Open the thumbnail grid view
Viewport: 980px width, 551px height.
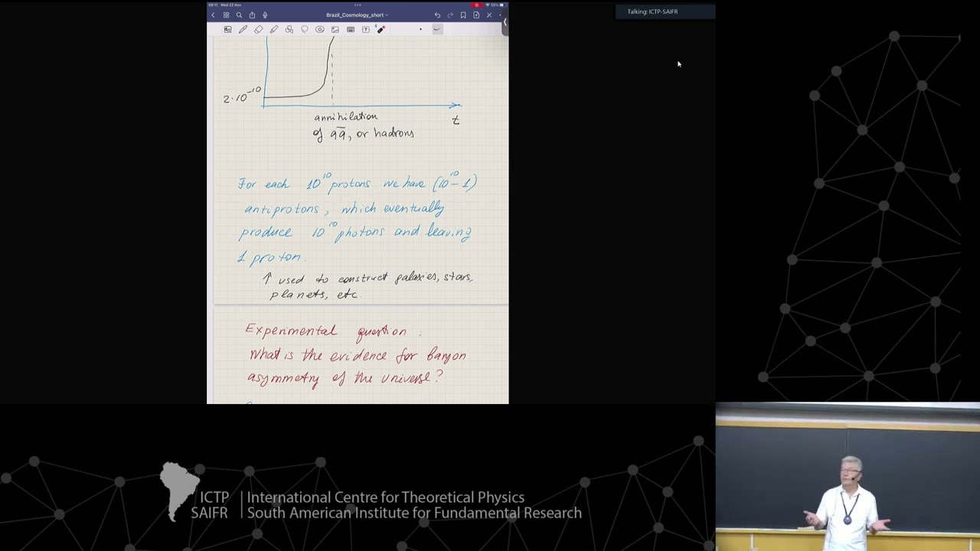226,15
